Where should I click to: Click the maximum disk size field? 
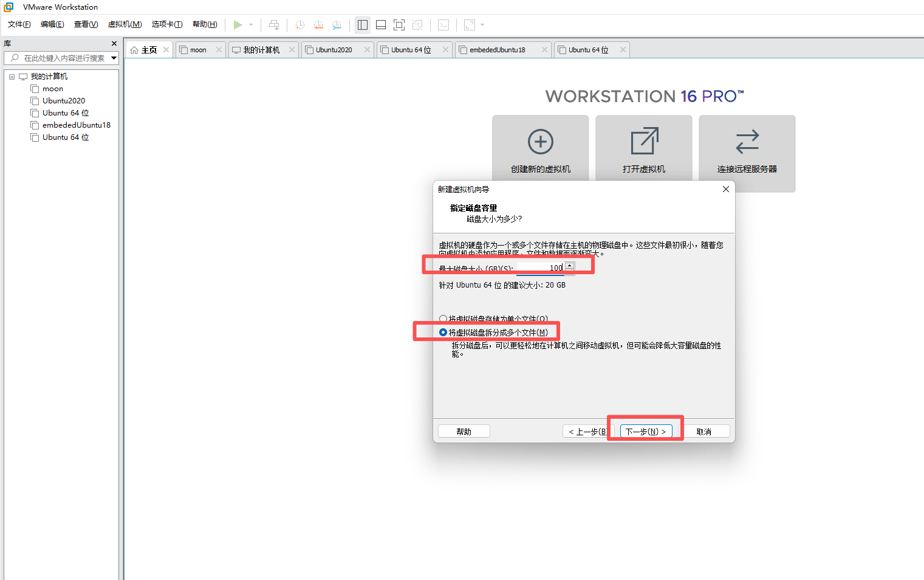click(x=540, y=268)
